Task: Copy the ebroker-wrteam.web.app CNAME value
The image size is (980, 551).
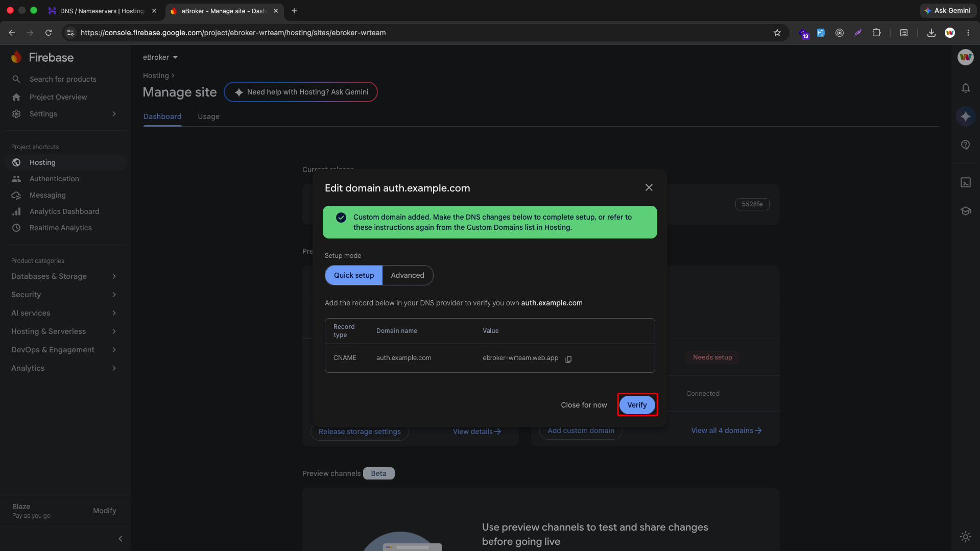Action: (568, 359)
